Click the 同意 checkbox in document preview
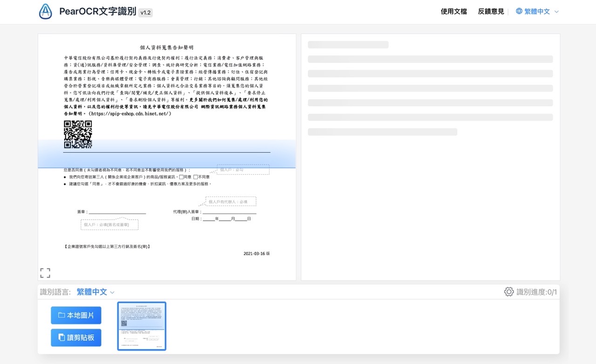Image resolution: width=596 pixels, height=364 pixels. point(181,177)
